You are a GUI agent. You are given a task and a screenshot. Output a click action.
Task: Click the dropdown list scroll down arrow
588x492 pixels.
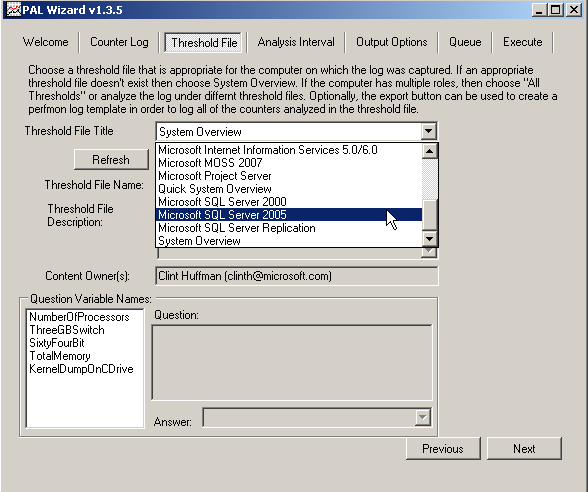point(429,238)
